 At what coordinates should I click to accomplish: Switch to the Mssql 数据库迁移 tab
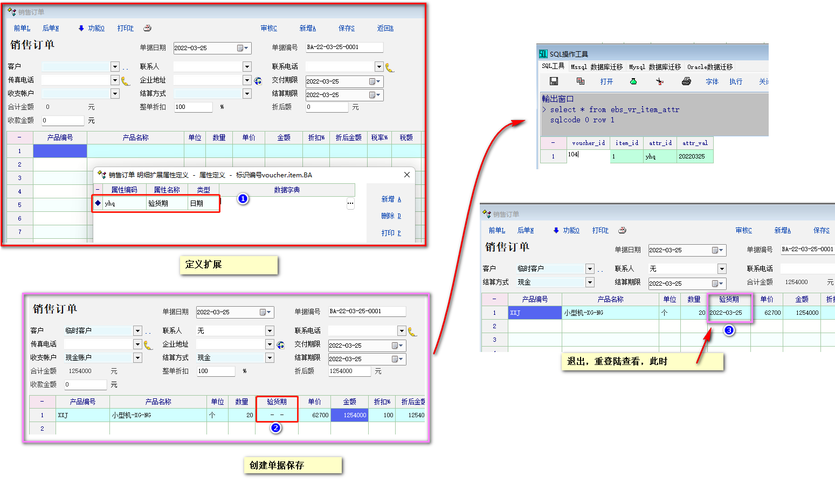(597, 67)
